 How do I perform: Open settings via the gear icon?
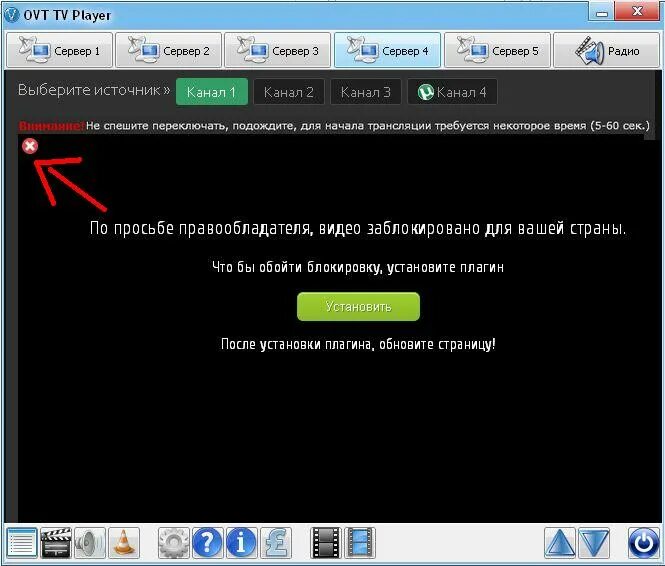[x=173, y=542]
